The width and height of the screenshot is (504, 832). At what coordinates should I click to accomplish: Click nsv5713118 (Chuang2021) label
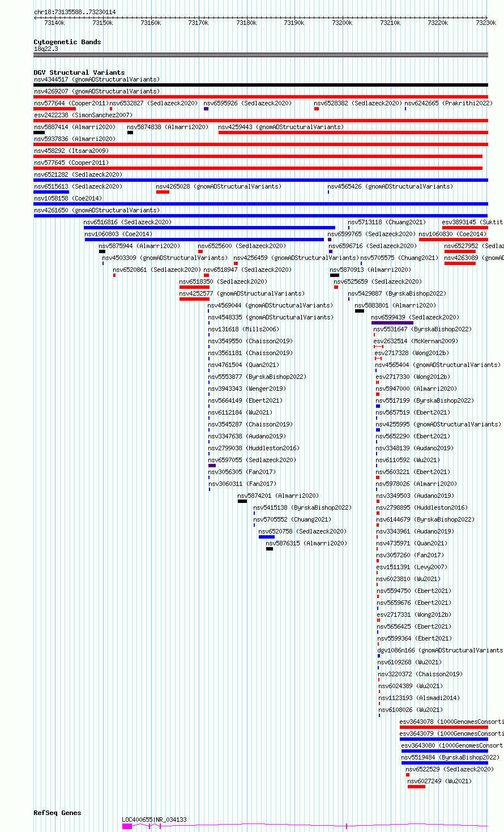[x=387, y=223]
